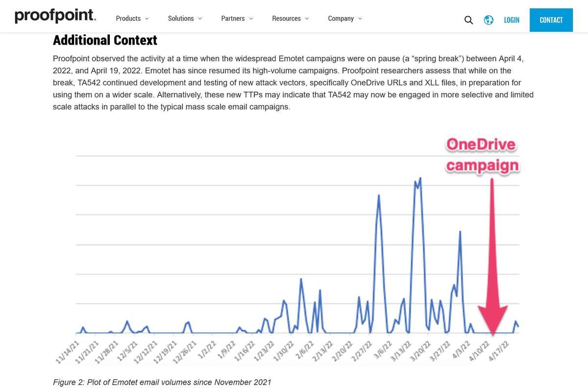Click the Figure 2 caption text
The height and width of the screenshot is (392, 588).
point(162,382)
